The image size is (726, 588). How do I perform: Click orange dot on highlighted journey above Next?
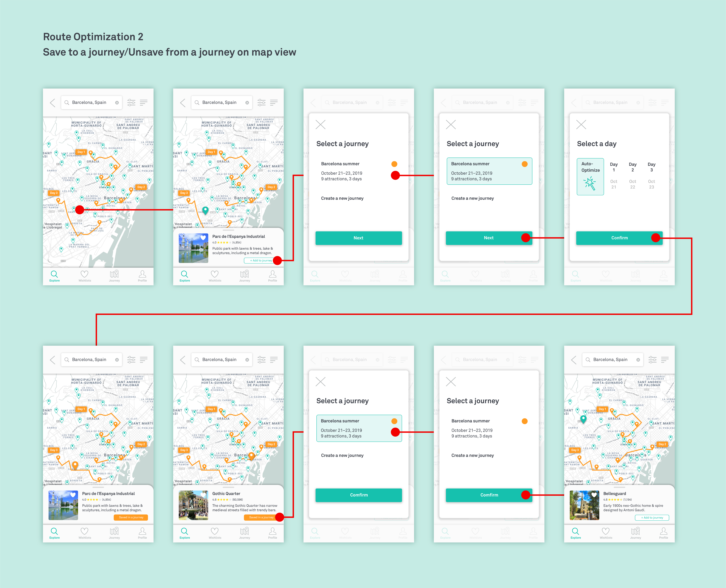point(525,164)
